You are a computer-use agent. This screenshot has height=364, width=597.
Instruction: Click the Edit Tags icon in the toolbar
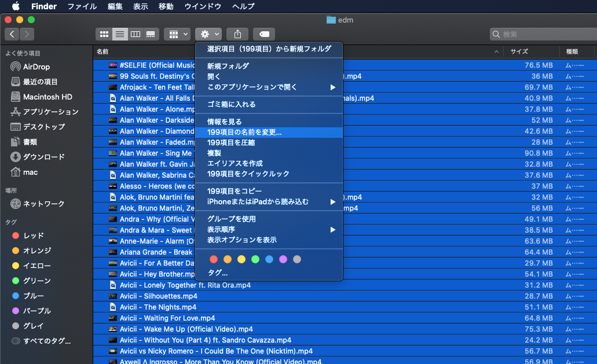(x=263, y=34)
